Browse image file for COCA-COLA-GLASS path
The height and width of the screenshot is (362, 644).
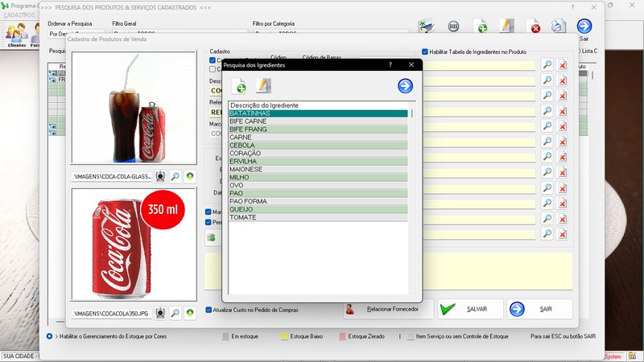point(175,176)
